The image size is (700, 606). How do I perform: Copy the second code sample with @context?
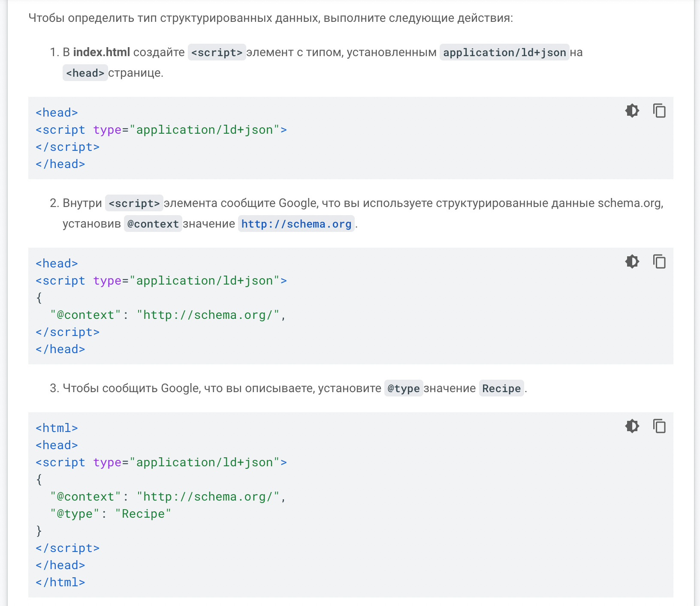(659, 261)
